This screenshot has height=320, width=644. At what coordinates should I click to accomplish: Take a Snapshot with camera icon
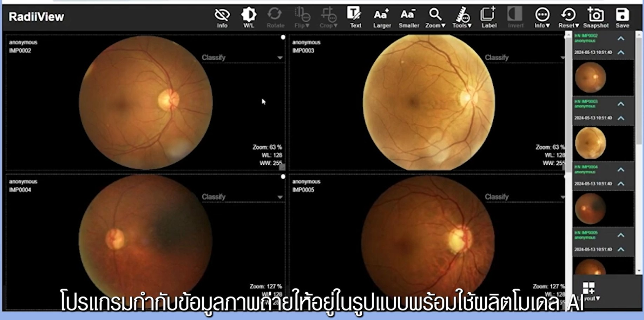pos(596,18)
